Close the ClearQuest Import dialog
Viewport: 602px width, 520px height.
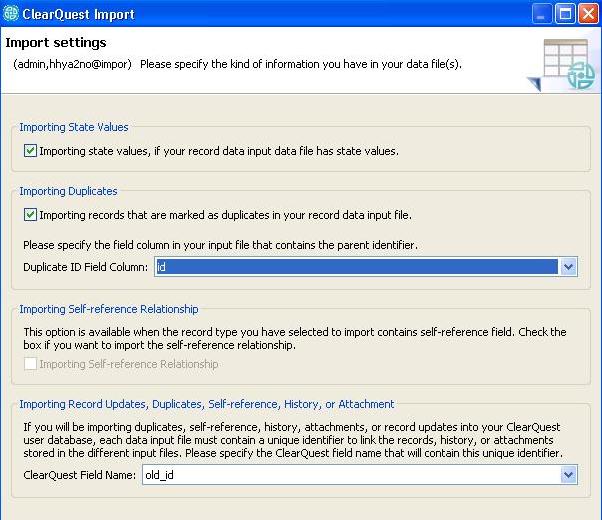587,15
